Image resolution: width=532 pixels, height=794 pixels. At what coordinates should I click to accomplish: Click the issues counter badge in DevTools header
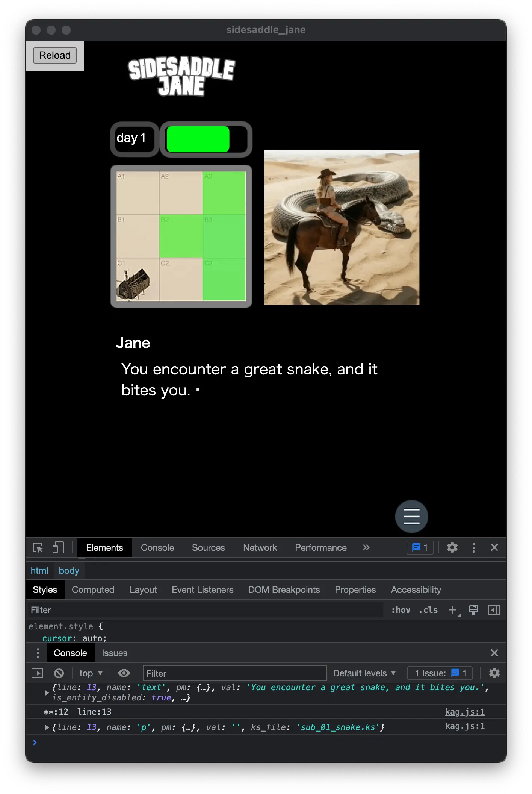coord(420,547)
